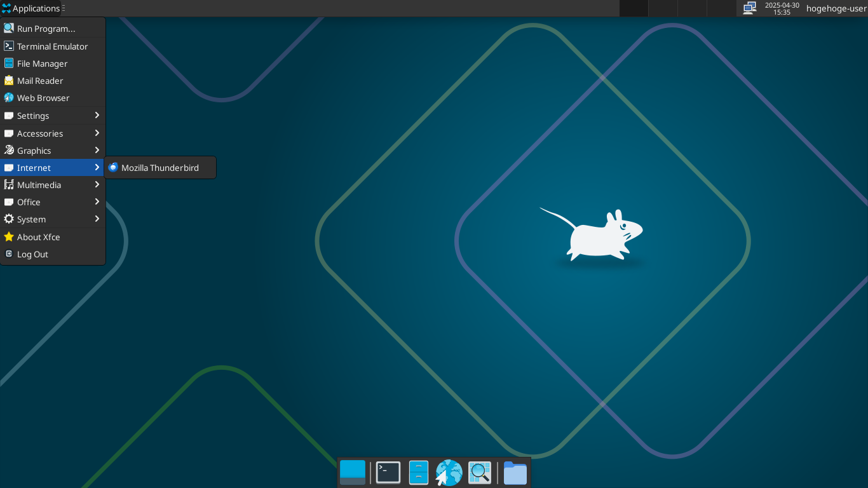868x488 pixels.
Task: Switch to the first workspace in the pager
Action: click(634, 8)
